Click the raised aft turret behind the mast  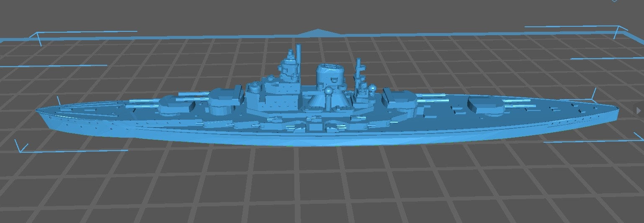pos(400,100)
